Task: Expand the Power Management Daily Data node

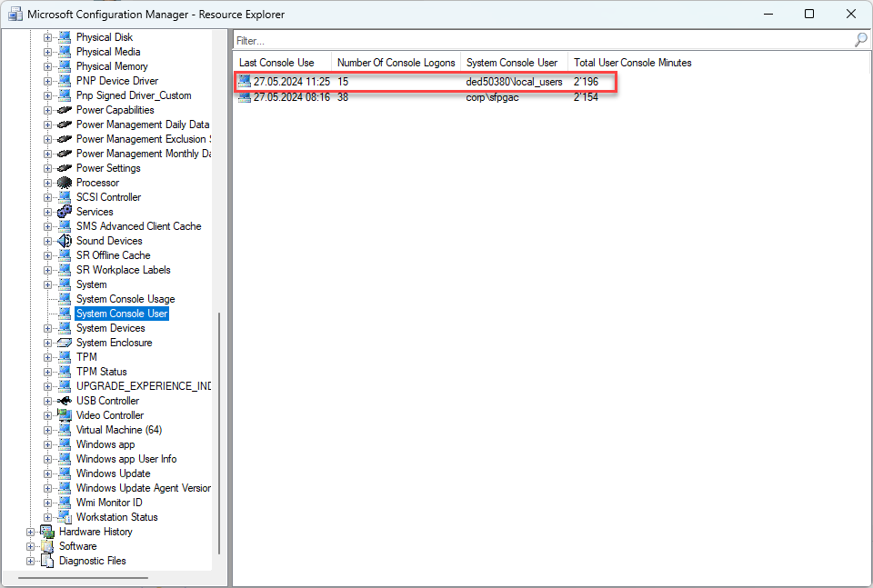Action: pyautogui.click(x=47, y=125)
